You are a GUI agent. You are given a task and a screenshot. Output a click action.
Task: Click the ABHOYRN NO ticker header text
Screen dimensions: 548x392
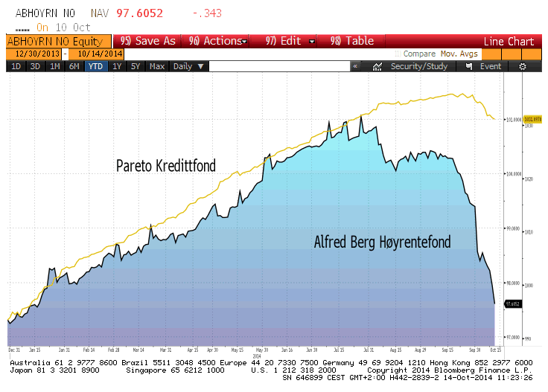tap(45, 13)
